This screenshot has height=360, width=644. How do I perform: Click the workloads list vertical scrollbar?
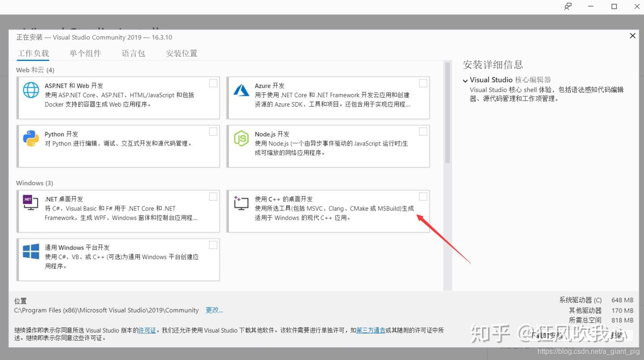447,112
